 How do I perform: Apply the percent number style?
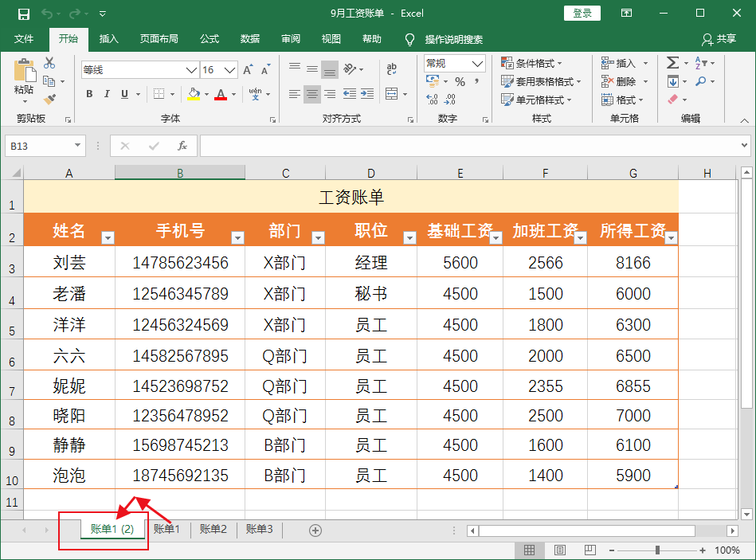460,80
